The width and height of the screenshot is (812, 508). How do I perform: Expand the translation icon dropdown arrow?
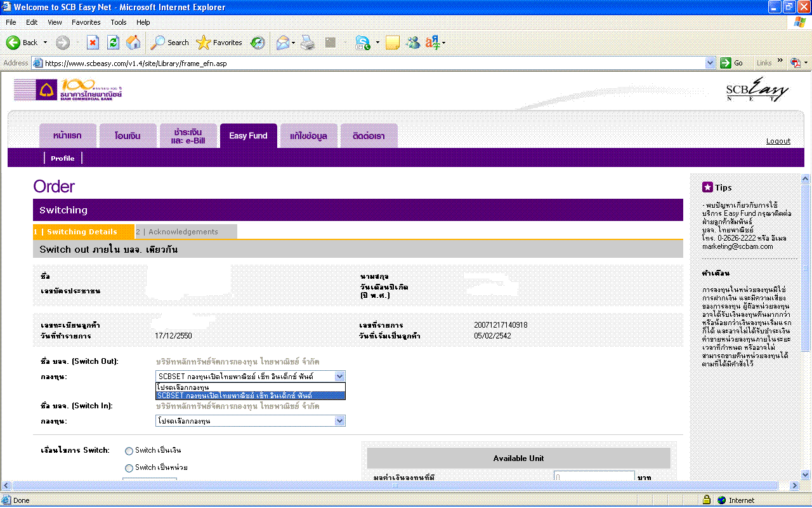444,43
